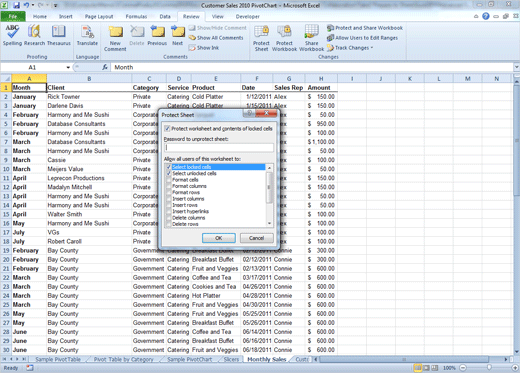
Task: Open the File tab
Action: coord(13,16)
